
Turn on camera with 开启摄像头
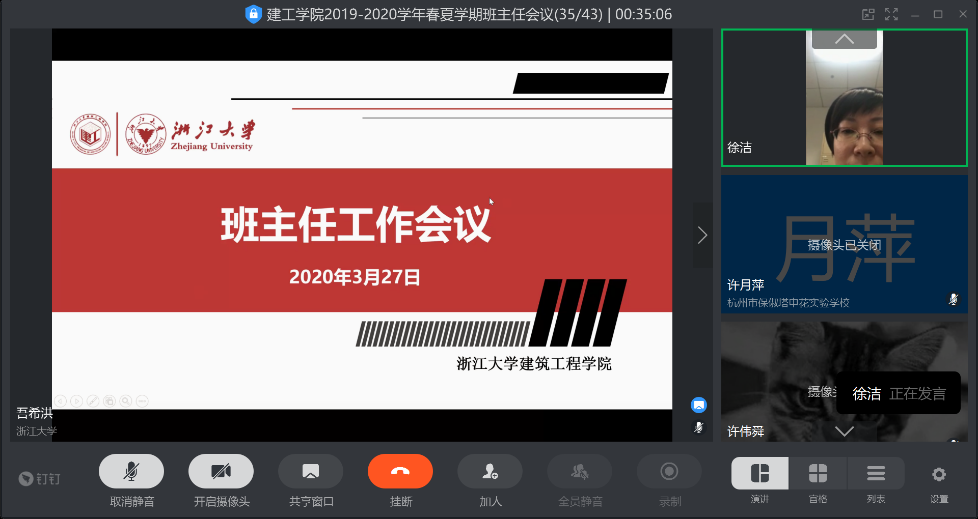[x=221, y=471]
